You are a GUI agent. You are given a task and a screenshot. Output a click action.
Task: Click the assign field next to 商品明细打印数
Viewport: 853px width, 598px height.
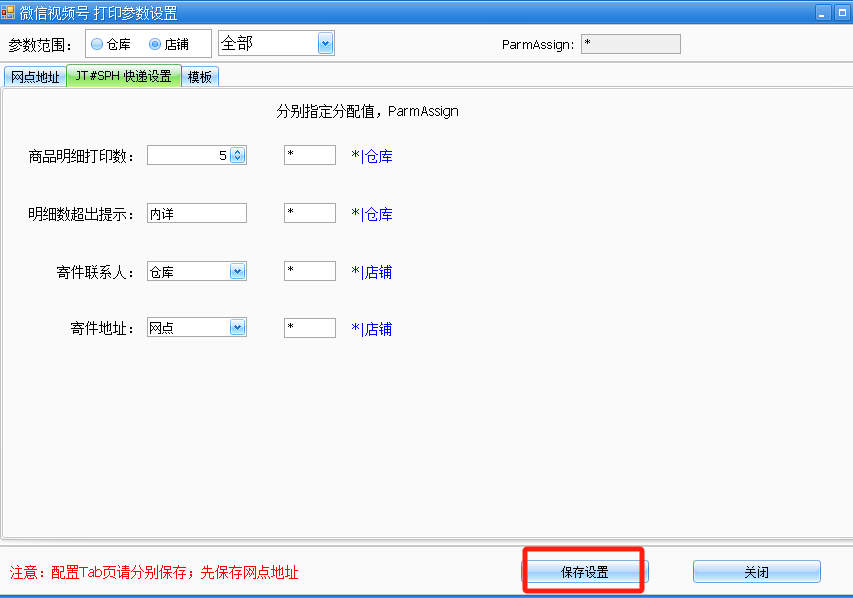pos(310,155)
